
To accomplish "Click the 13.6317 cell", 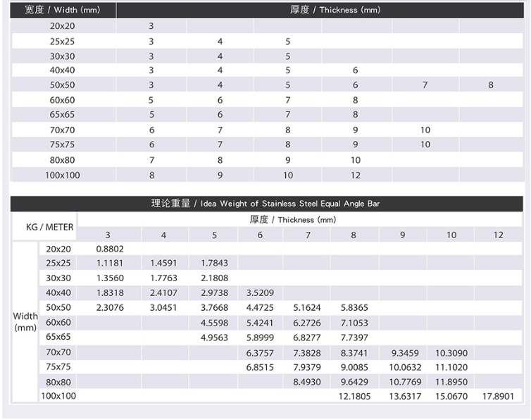I will (x=405, y=397).
